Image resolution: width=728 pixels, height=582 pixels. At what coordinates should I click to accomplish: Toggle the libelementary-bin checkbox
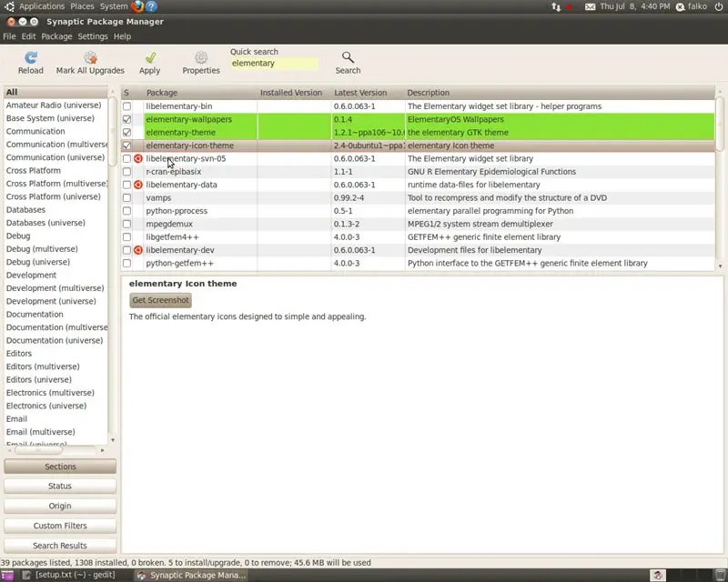pos(126,106)
